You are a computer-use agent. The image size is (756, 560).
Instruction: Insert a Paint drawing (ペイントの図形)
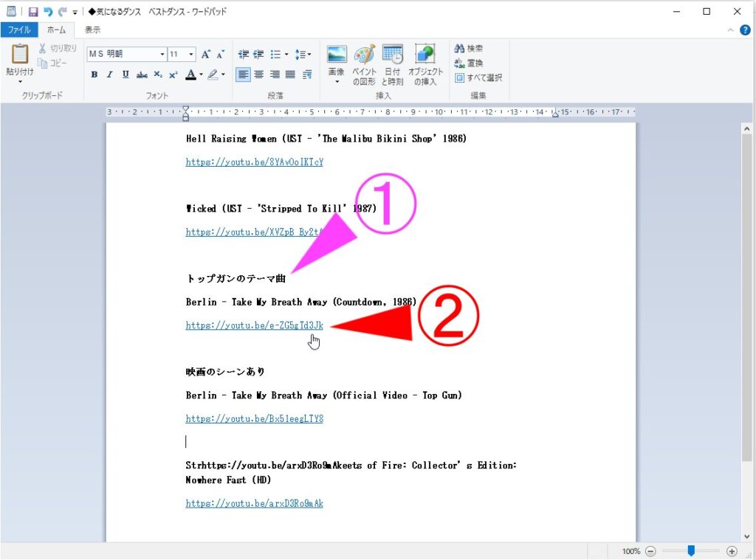pos(364,65)
